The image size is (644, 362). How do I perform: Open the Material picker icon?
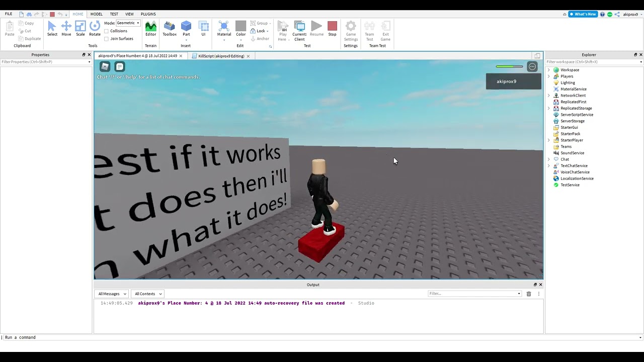coord(224,26)
